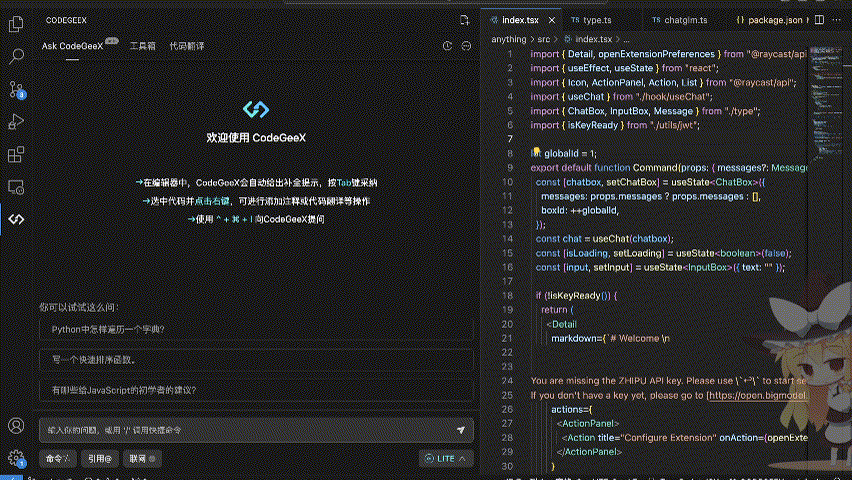
Task: Click 'src' in the breadcrumb
Action: point(543,39)
